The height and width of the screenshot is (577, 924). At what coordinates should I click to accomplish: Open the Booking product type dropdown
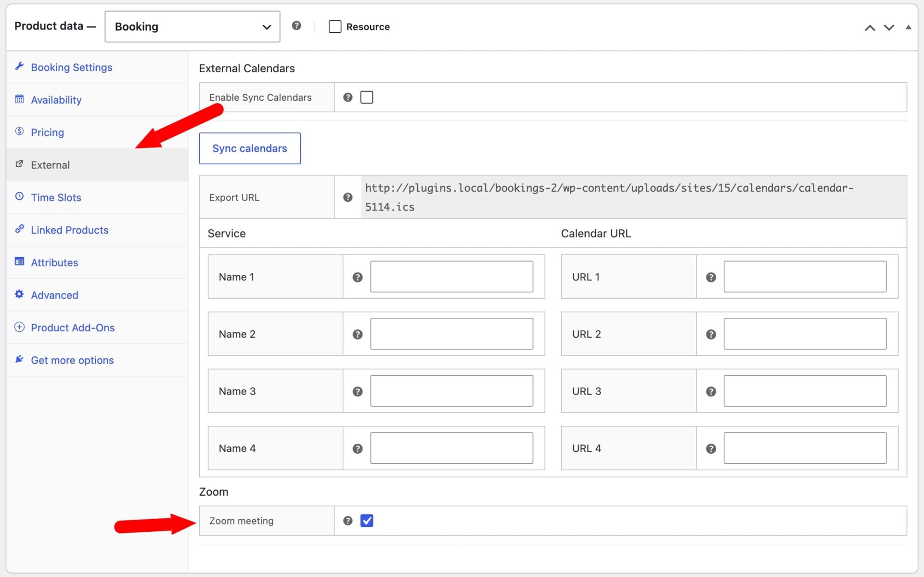tap(192, 26)
